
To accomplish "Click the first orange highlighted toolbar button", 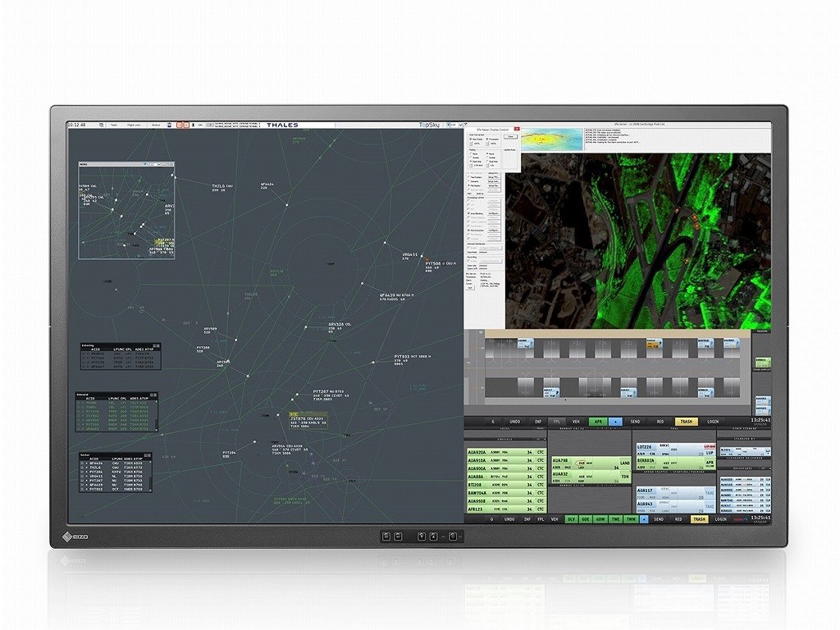I will tap(180, 125).
